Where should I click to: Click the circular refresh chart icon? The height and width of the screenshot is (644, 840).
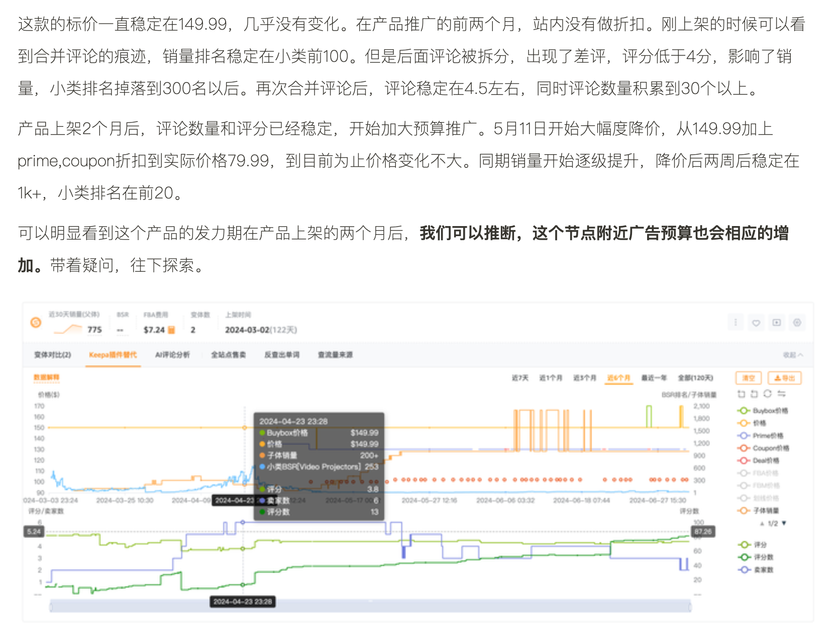tap(768, 394)
